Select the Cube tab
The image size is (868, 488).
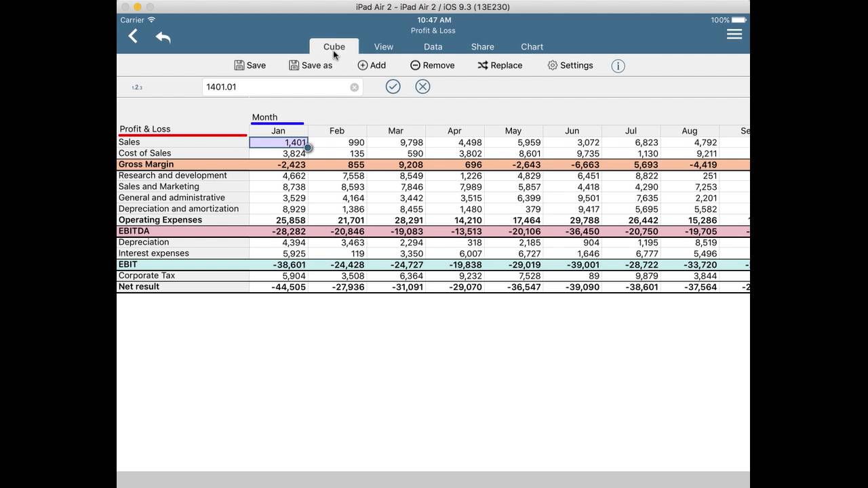[x=334, y=47]
